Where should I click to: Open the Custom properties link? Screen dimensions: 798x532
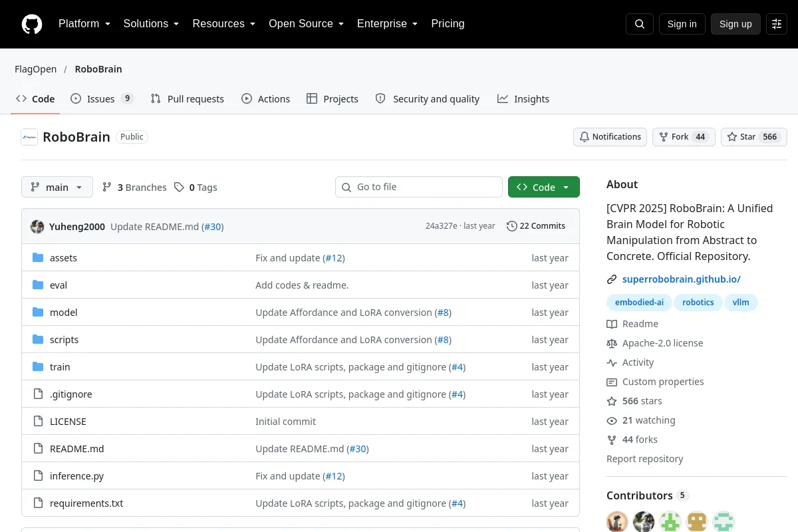(663, 382)
